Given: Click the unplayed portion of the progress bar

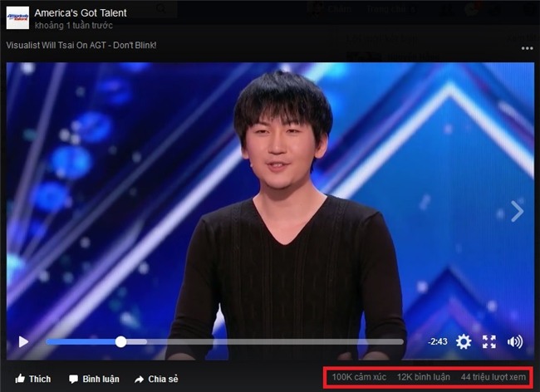Looking at the screenshot, I should [275, 341].
